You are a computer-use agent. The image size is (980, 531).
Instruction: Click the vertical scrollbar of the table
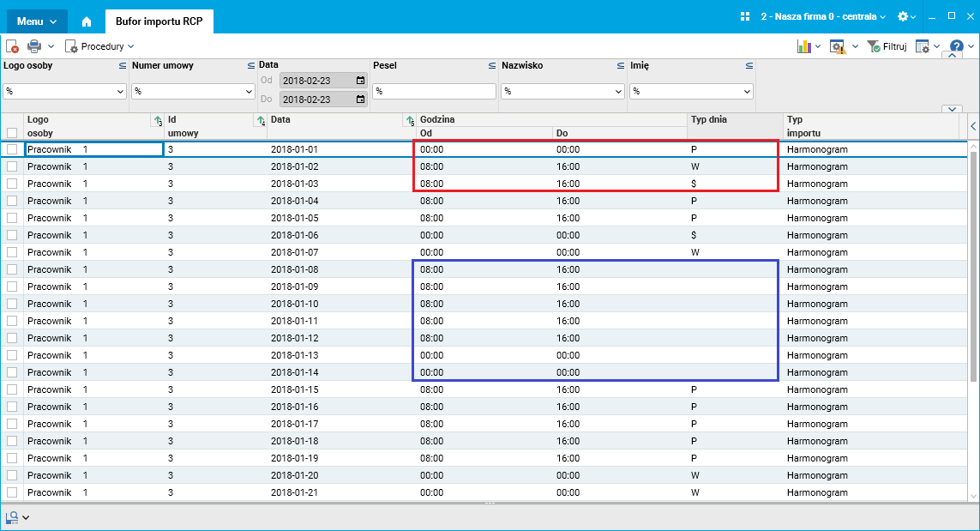(x=973, y=262)
